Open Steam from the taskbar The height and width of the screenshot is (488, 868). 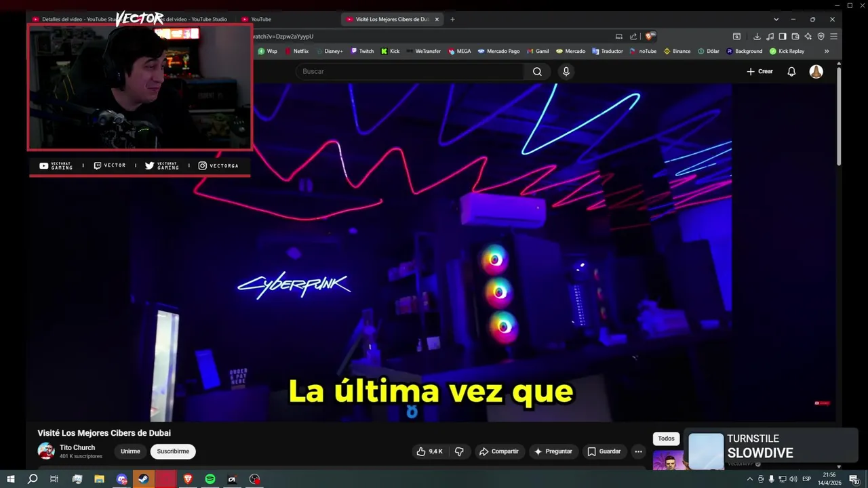143,479
